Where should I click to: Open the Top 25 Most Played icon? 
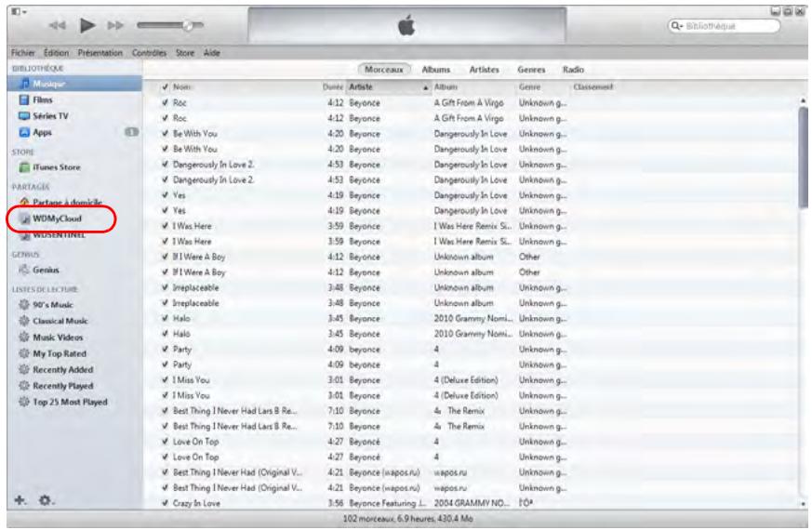tap(24, 402)
